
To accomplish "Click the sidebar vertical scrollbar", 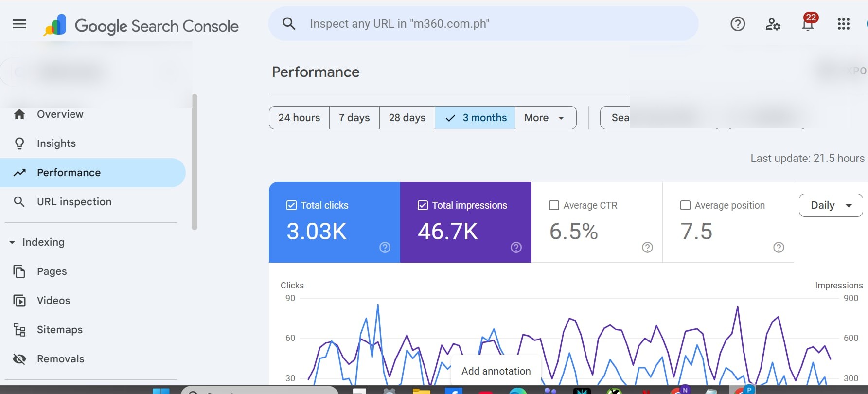I will (195, 161).
